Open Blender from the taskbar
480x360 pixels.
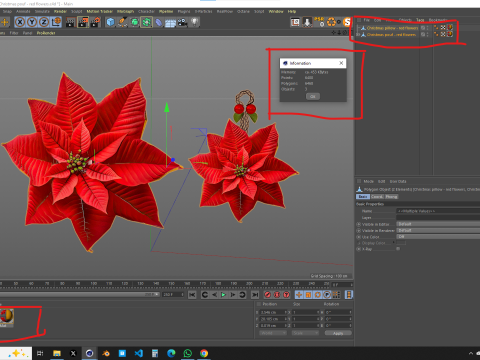106,353
